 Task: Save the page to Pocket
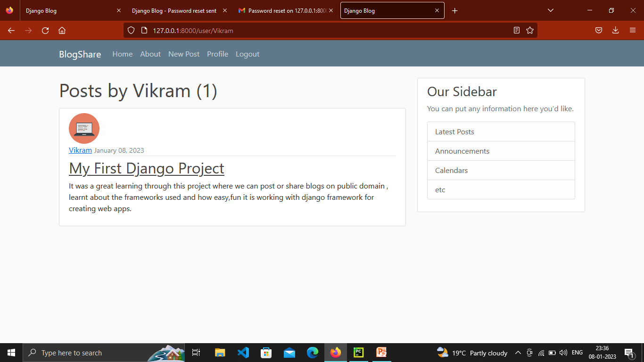[x=598, y=30]
